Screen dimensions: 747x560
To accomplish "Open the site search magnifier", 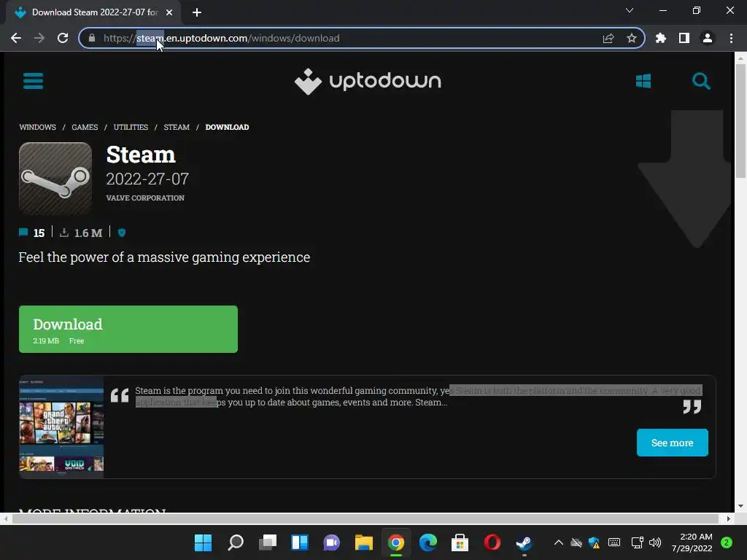I will (x=701, y=81).
